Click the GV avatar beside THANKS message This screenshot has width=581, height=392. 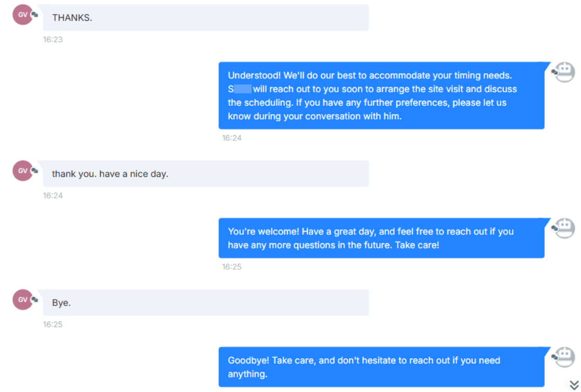click(22, 15)
